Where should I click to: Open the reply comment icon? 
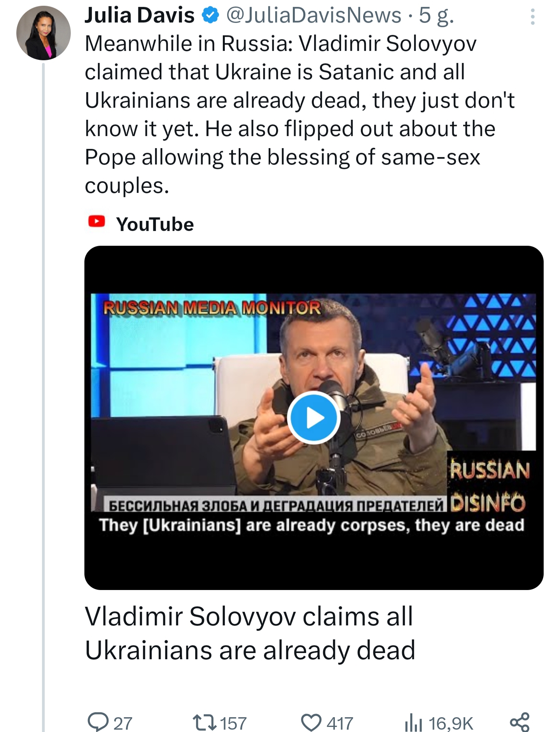[x=98, y=723]
